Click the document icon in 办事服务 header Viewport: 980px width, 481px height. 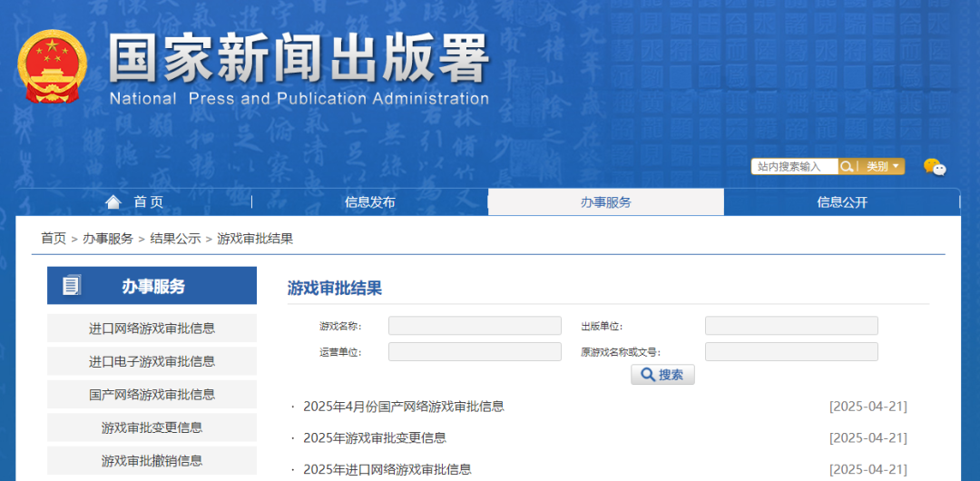tap(72, 286)
